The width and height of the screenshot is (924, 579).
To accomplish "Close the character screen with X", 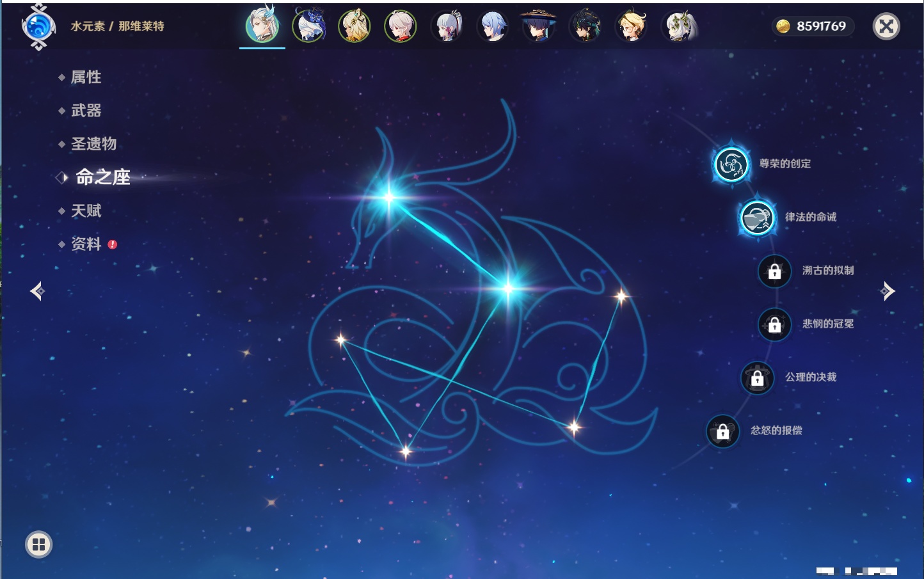I will (886, 26).
